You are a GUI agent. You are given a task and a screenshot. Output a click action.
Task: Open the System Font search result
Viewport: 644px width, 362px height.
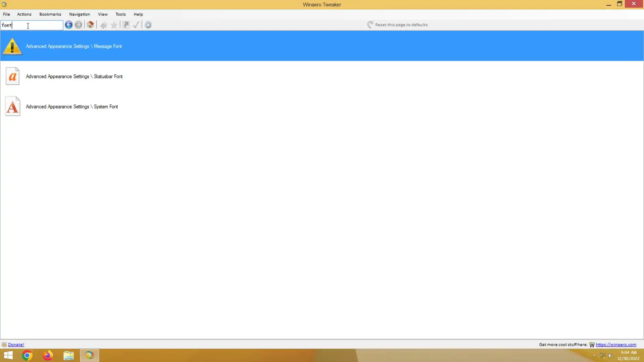(x=72, y=107)
